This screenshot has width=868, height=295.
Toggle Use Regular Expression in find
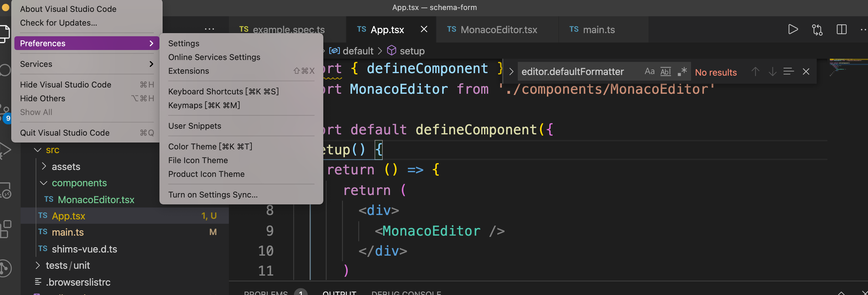click(x=682, y=71)
